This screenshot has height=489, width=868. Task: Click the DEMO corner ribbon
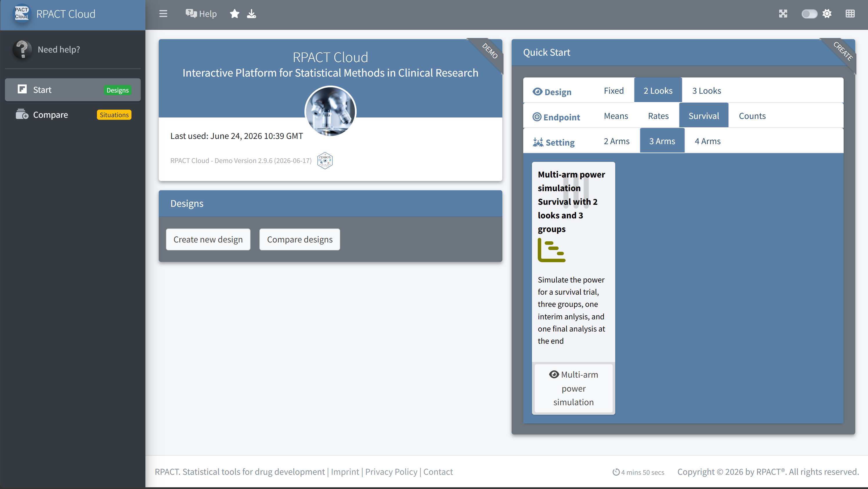(489, 51)
